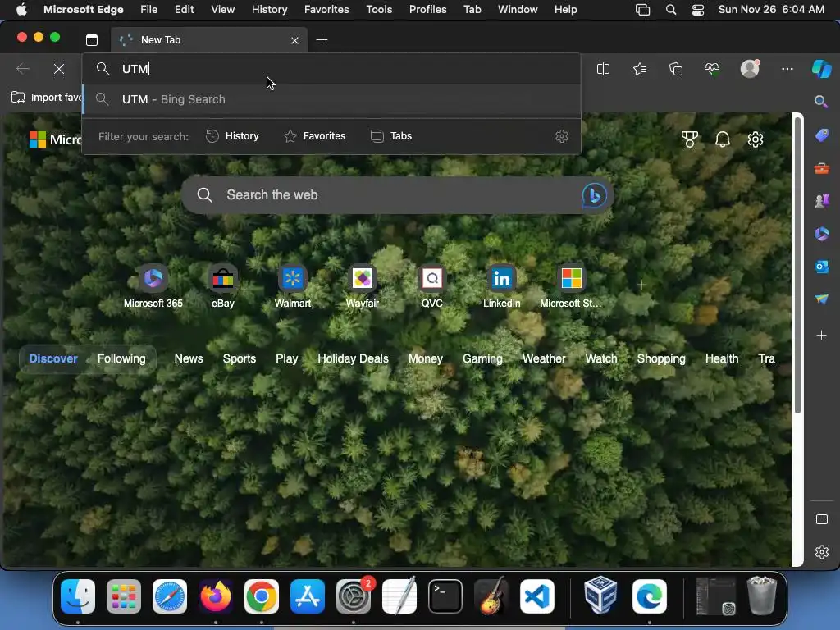Click the Search the web box
Image resolution: width=840 pixels, height=630 pixels.
(x=398, y=195)
